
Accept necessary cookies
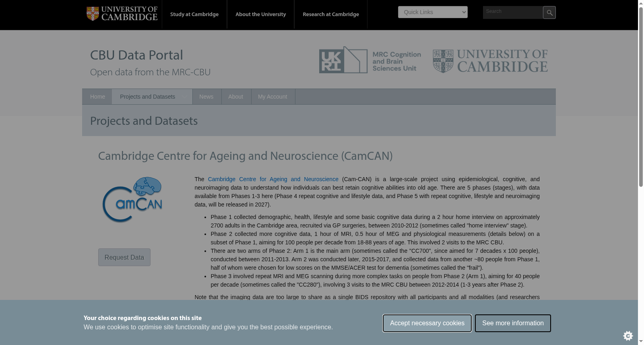[x=427, y=323]
